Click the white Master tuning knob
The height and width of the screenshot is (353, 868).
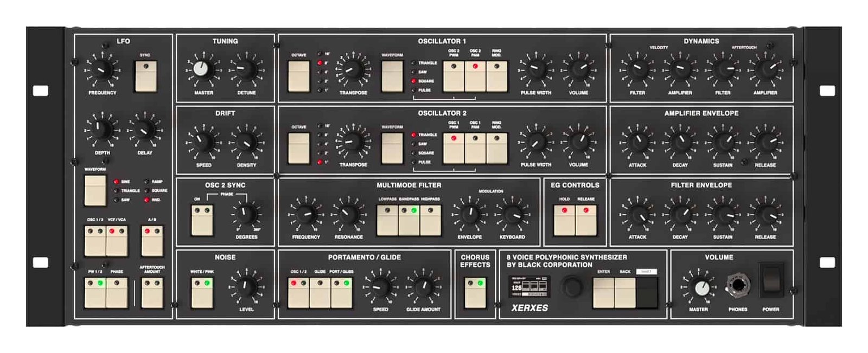coord(201,69)
